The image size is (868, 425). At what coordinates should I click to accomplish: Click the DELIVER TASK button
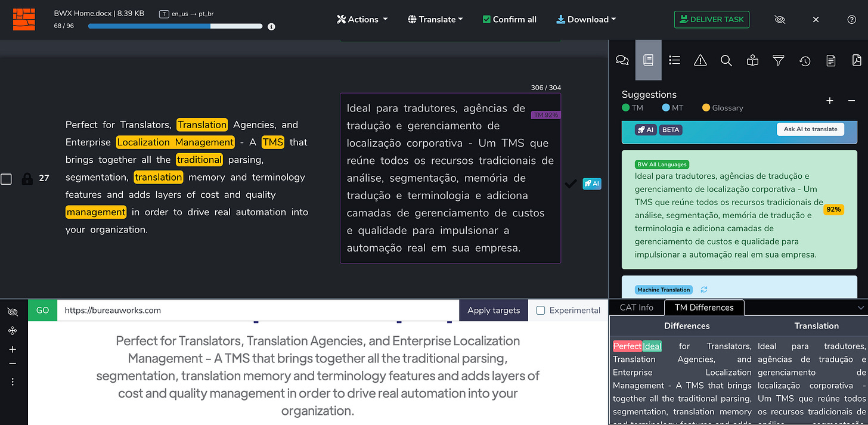(x=712, y=19)
